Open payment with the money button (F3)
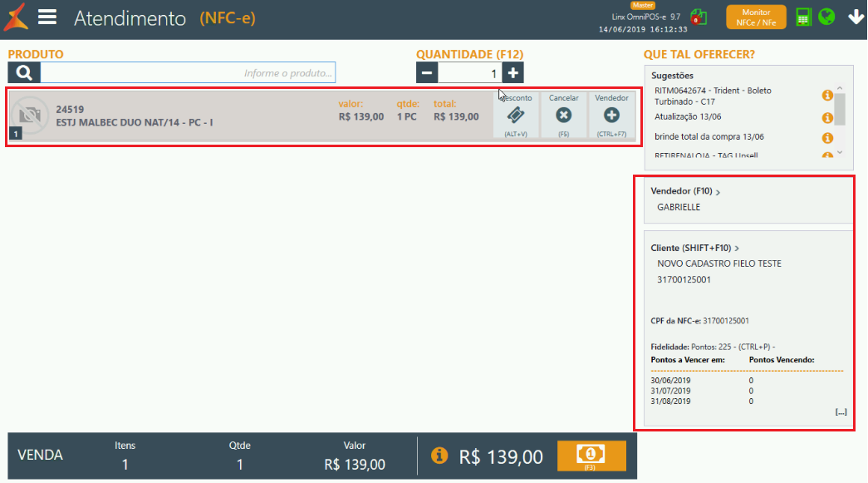The height and width of the screenshot is (483, 868). pyautogui.click(x=591, y=456)
